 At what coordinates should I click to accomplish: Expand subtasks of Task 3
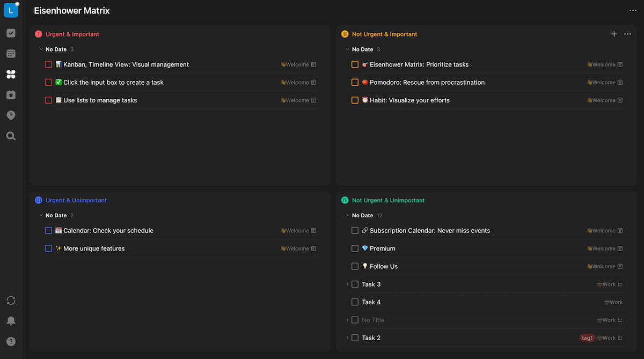pyautogui.click(x=347, y=284)
